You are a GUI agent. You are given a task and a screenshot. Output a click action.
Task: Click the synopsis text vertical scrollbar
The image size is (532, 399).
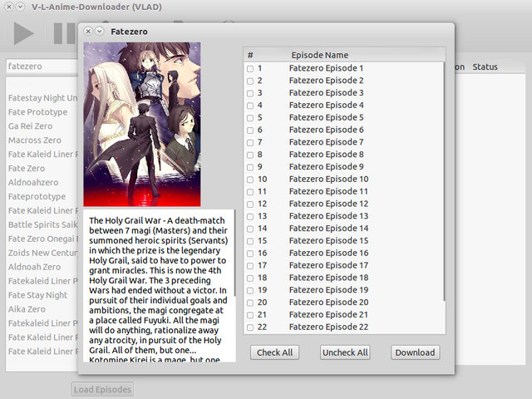[234, 253]
